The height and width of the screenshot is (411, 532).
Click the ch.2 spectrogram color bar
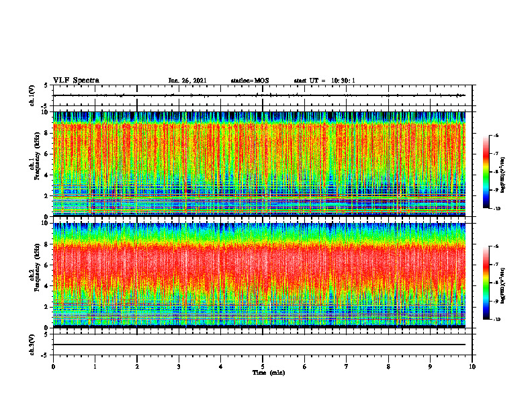[x=486, y=283]
